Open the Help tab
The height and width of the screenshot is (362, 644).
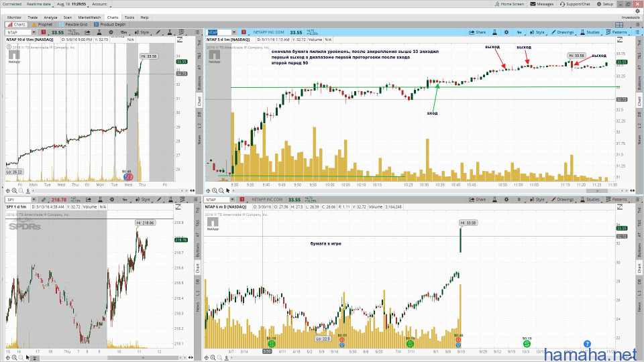point(145,17)
